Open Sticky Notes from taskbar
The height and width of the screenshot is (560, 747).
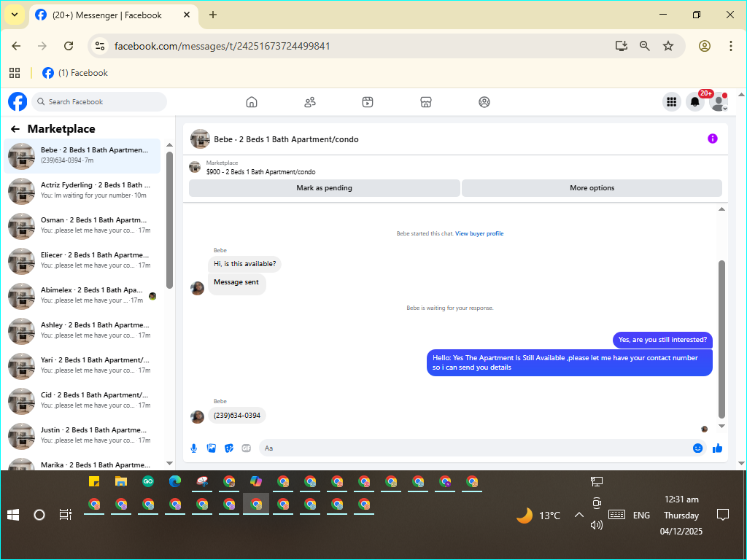pyautogui.click(x=94, y=481)
